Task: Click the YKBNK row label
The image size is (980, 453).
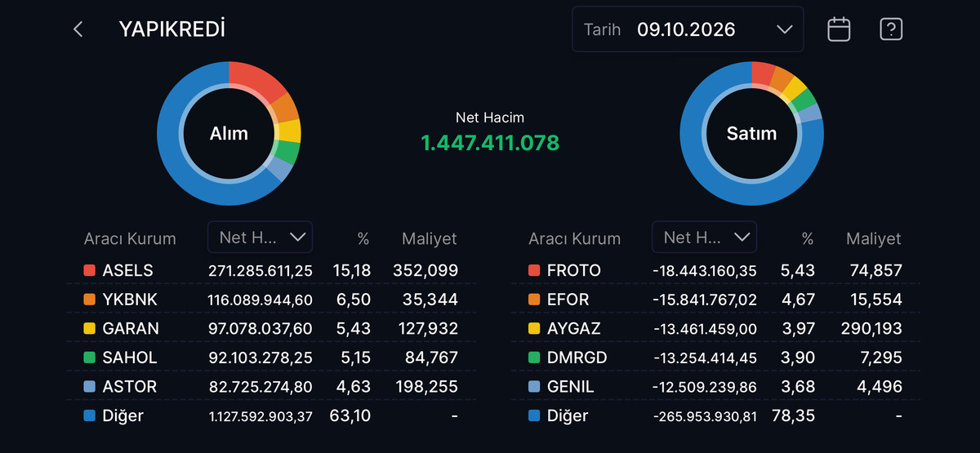Action: (130, 300)
